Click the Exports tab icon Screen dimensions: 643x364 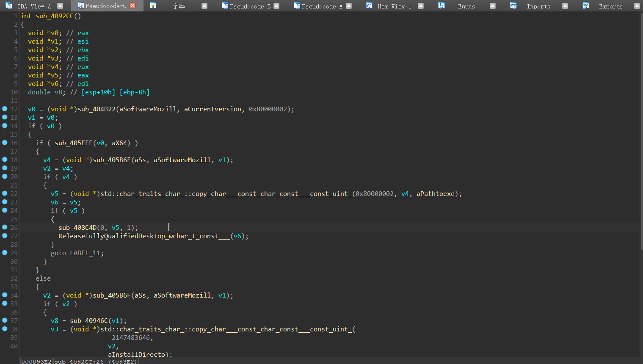click(585, 6)
